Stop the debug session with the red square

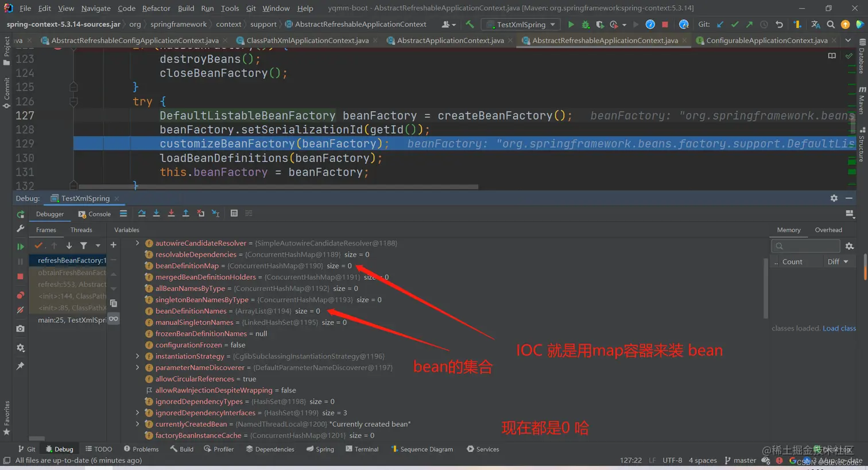[x=20, y=276]
